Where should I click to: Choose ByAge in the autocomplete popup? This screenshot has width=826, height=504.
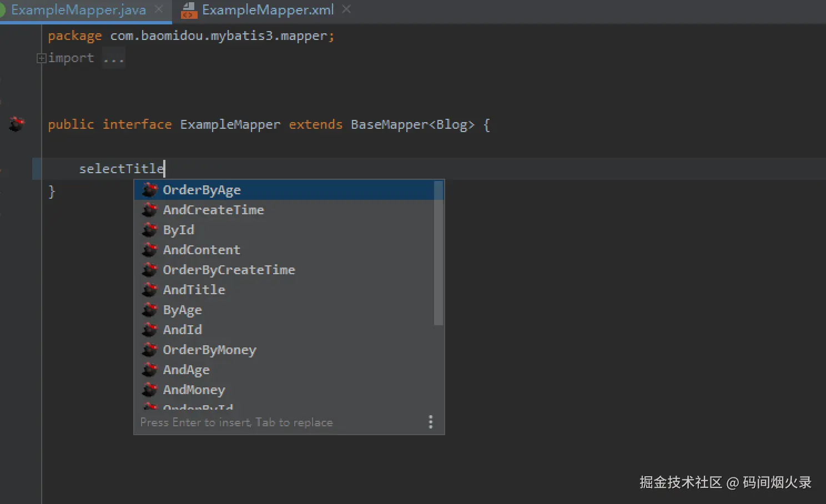(x=182, y=310)
